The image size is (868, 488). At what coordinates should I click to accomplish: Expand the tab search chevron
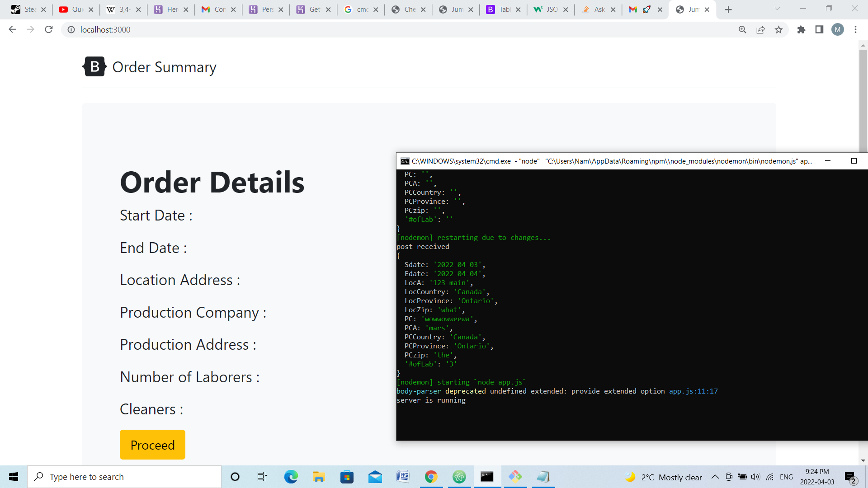click(x=777, y=9)
